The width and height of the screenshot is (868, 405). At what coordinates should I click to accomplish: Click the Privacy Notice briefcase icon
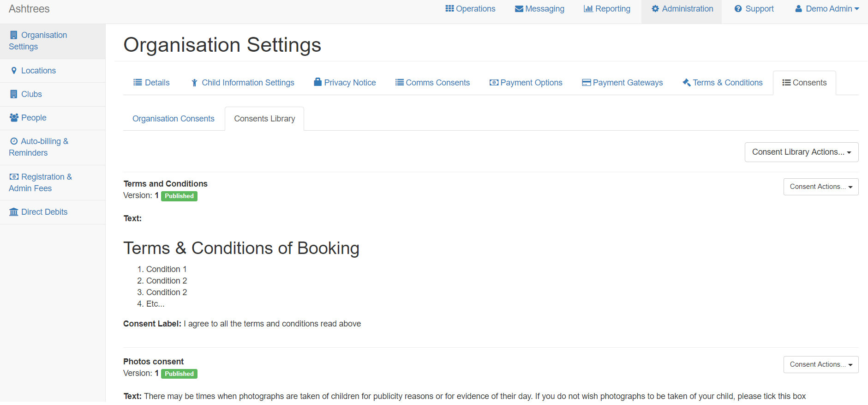pyautogui.click(x=317, y=82)
